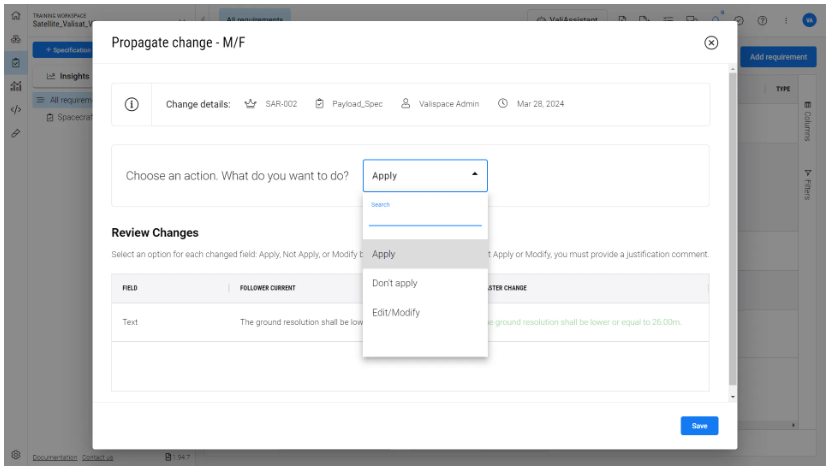Click the action dropdown field showing Apply
This screenshot has width=832, height=468.
[x=425, y=176]
